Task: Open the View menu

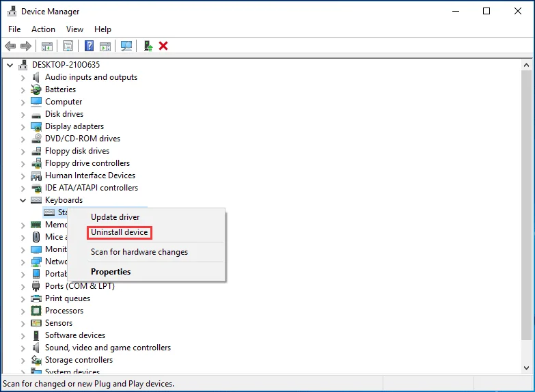Action: click(x=74, y=29)
